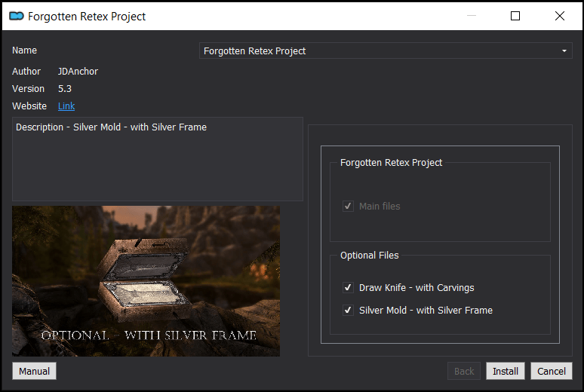This screenshot has height=392, width=584.
Task: Click the Mod Organizer app icon in title bar
Action: [x=17, y=16]
